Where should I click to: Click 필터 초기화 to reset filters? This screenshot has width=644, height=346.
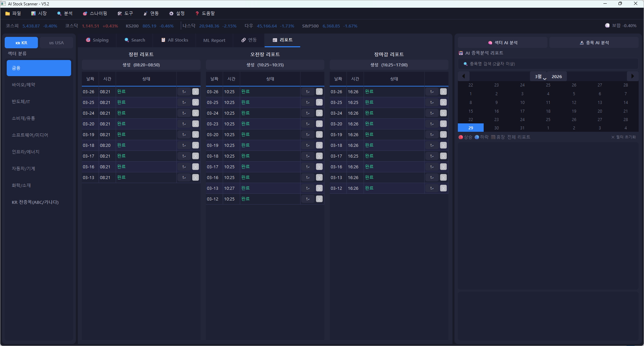coord(624,137)
